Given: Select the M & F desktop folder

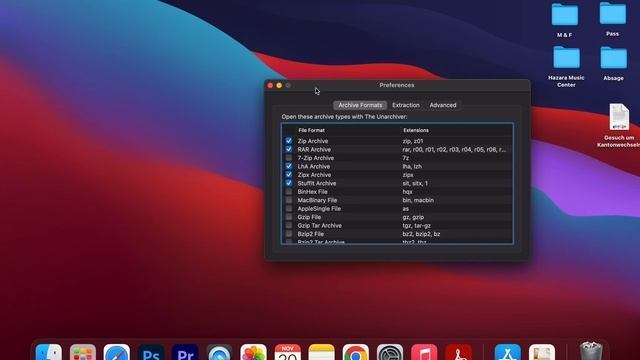Looking at the screenshot, I should 565,16.
